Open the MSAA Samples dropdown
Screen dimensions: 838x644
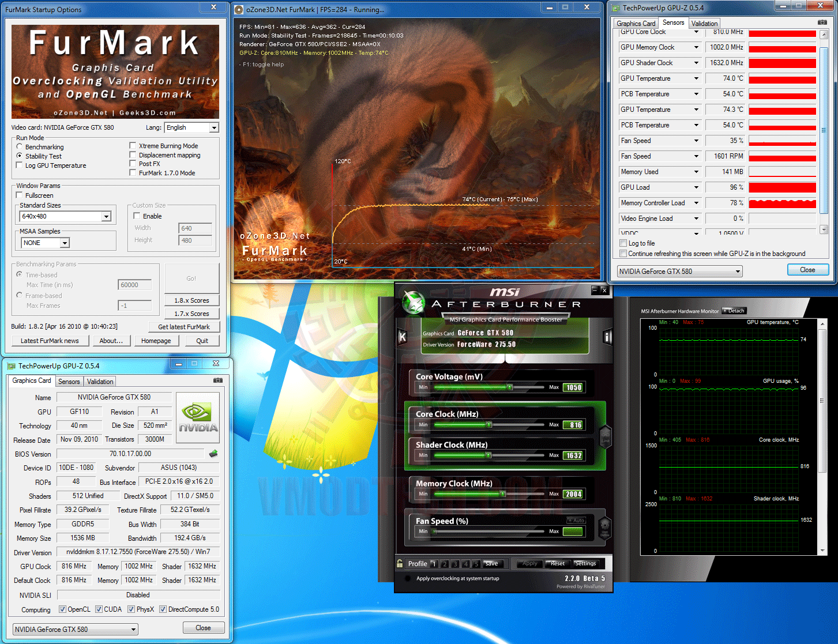tap(65, 243)
